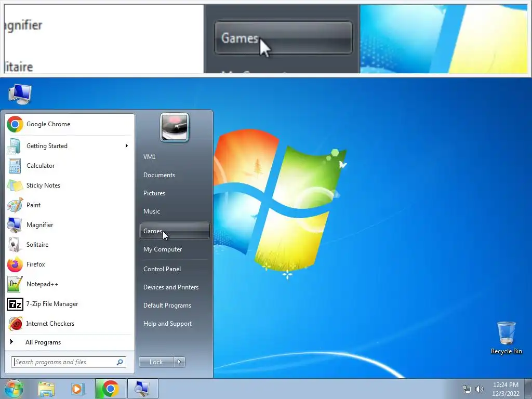Click the Show desktop strip

tap(528, 389)
